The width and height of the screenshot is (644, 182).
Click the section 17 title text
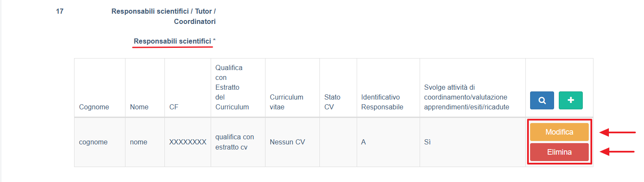[164, 16]
